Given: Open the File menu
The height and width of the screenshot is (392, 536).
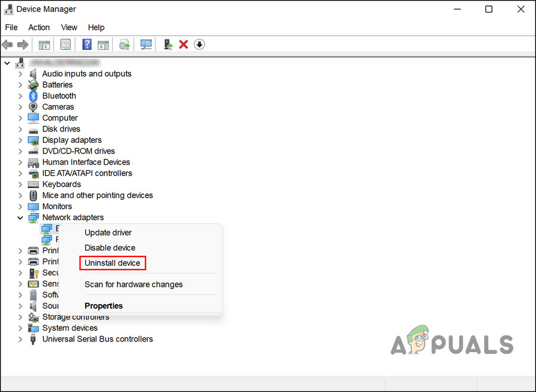Looking at the screenshot, I should (x=11, y=27).
